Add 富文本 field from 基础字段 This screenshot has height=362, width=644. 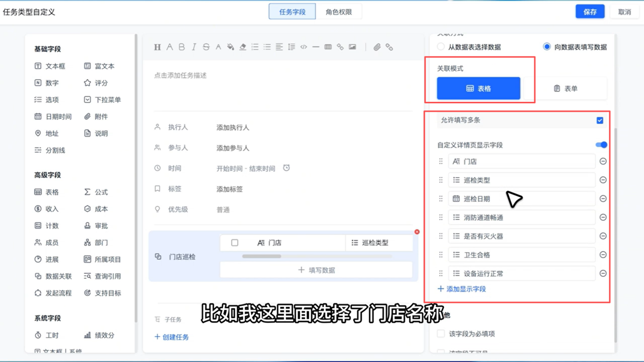click(99, 66)
